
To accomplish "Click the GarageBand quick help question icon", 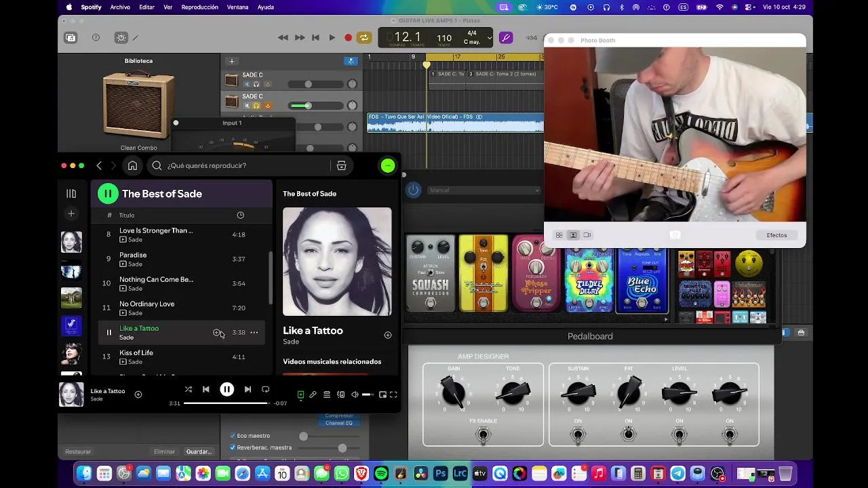I will point(96,38).
